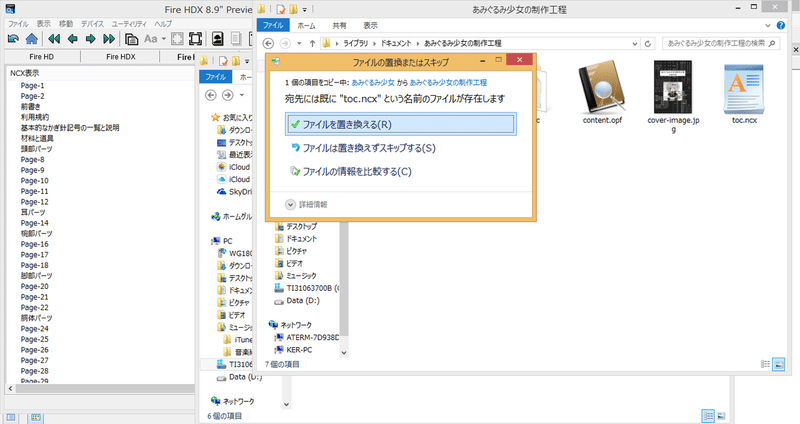
Task: Select 利用規約 entry in NCX list
Action: click(x=35, y=117)
